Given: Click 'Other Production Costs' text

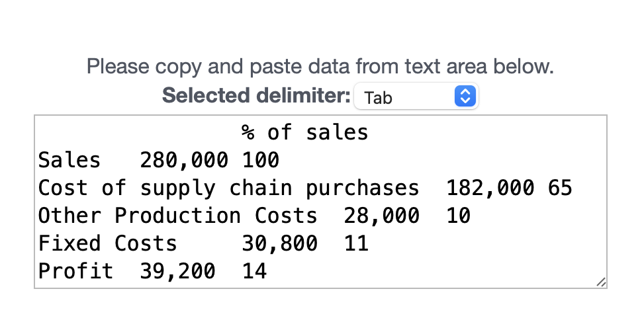Looking at the screenshot, I should (x=177, y=216).
